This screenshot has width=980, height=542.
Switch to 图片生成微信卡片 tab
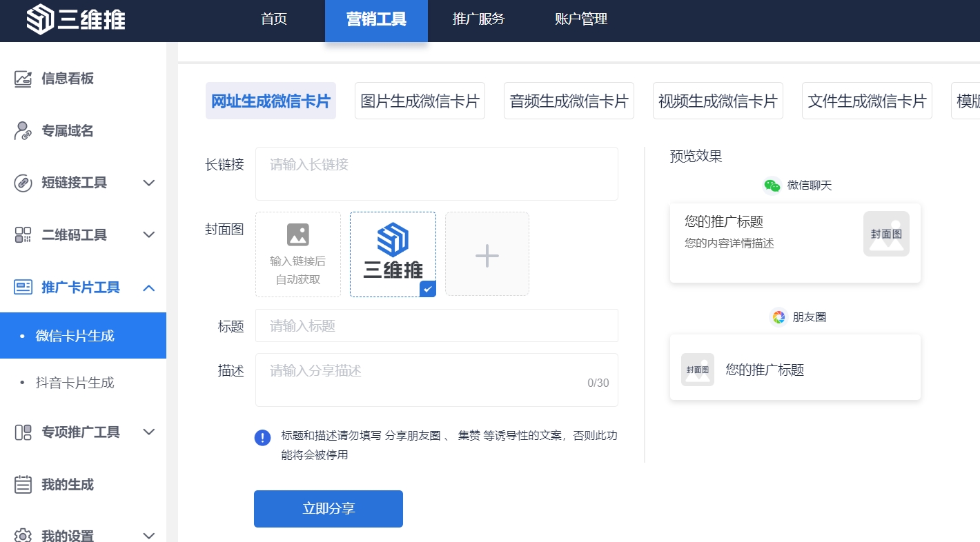point(420,101)
